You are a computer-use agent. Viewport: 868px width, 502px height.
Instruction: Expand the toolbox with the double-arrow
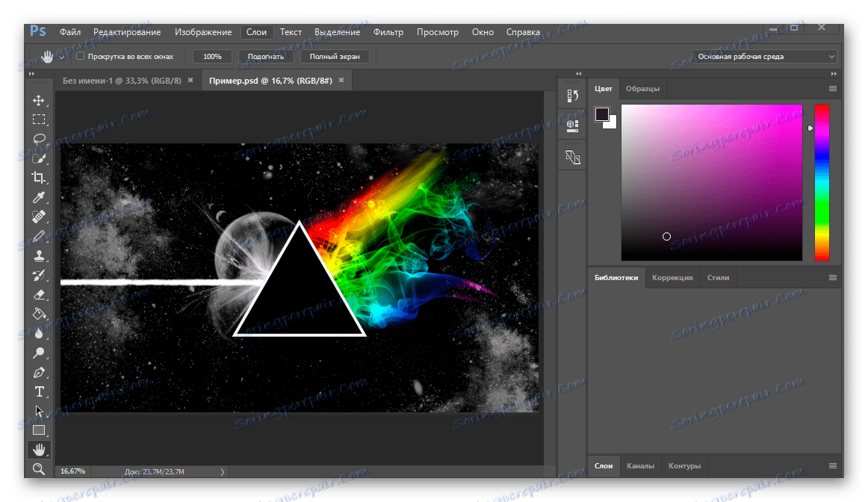pos(31,74)
